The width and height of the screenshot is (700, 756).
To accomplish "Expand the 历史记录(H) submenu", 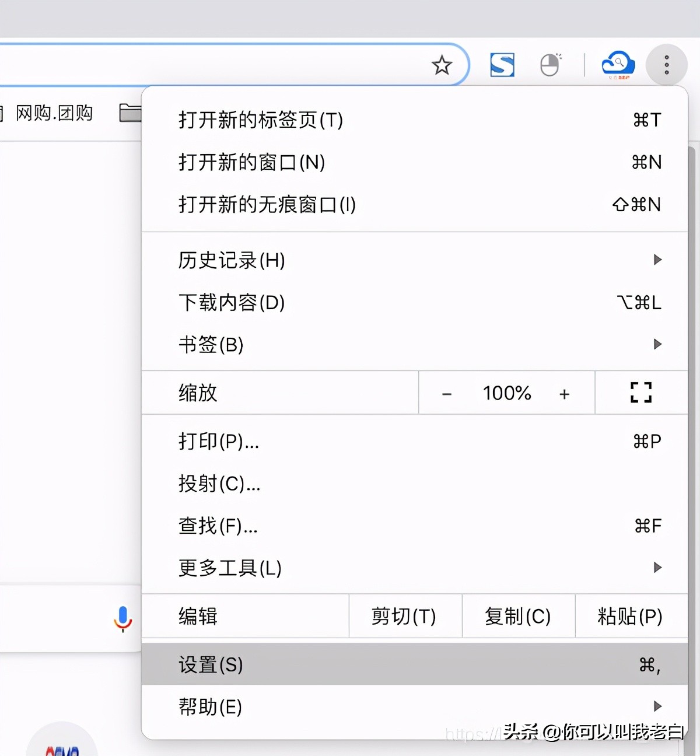I will tap(231, 261).
